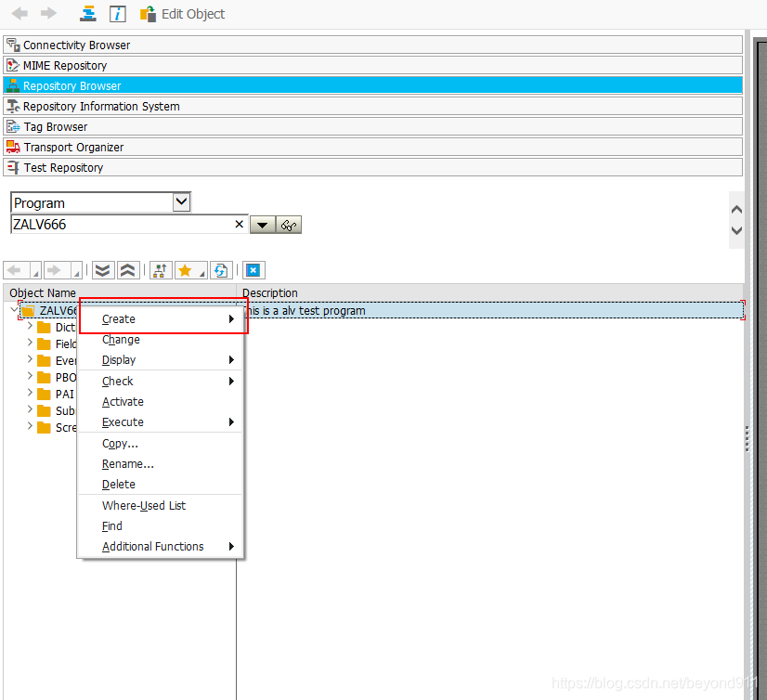Collapse all nodes with double up-chevron icon
Viewport: 767px width, 700px height.
coord(127,269)
